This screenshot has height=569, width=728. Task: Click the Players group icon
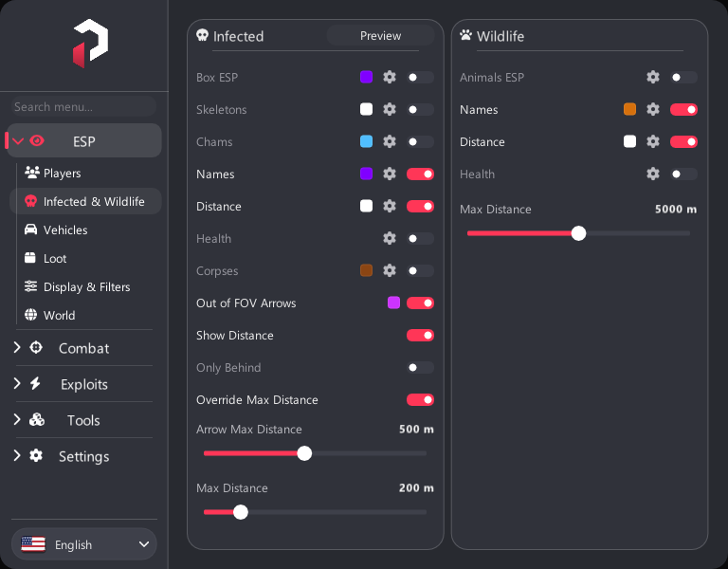(31, 173)
